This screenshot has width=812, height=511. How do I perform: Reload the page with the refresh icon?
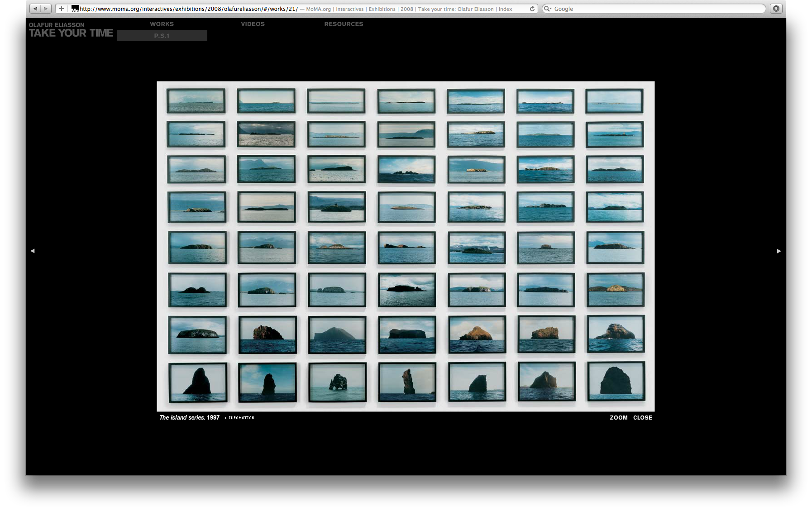tap(532, 9)
